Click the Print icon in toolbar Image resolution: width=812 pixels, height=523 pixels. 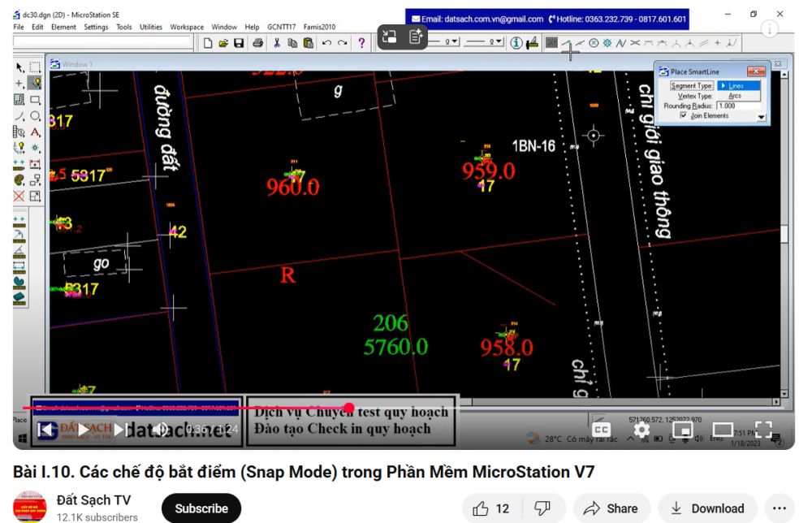pyautogui.click(x=257, y=42)
